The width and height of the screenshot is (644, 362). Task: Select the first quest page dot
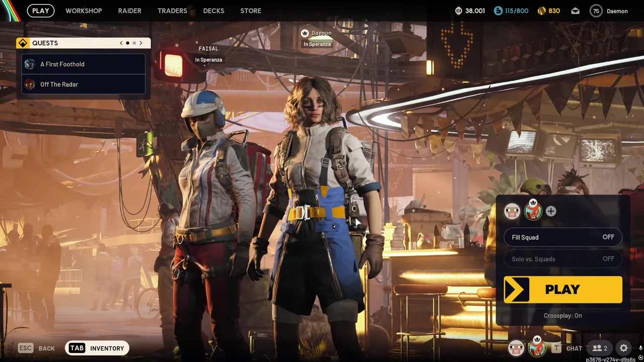point(128,43)
